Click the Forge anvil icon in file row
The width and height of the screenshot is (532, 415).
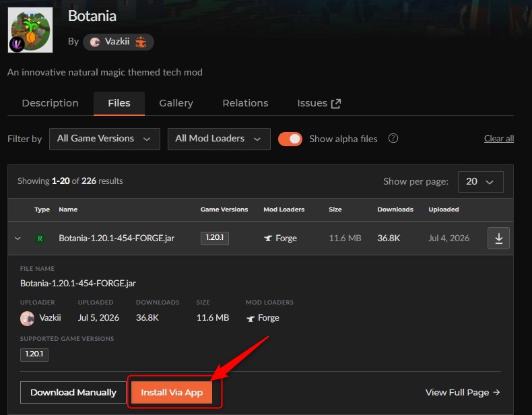(268, 238)
